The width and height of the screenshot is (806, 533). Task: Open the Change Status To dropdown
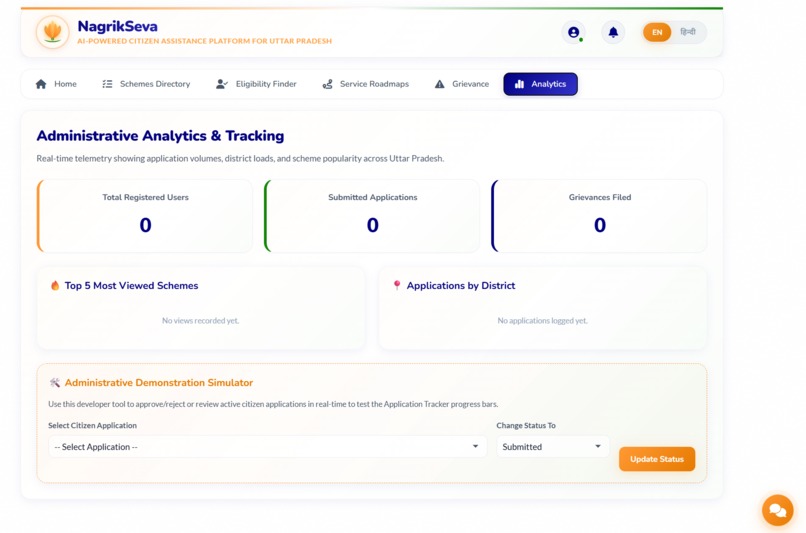pyautogui.click(x=553, y=447)
